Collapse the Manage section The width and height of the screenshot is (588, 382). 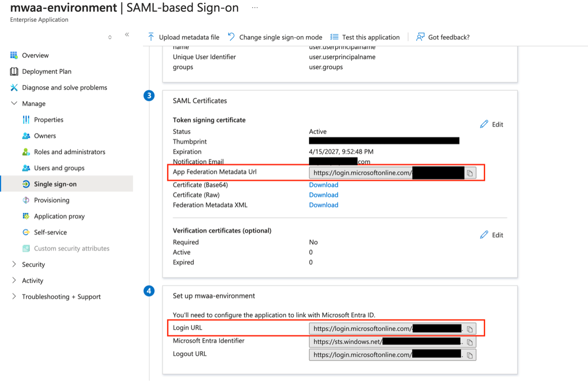[14, 103]
